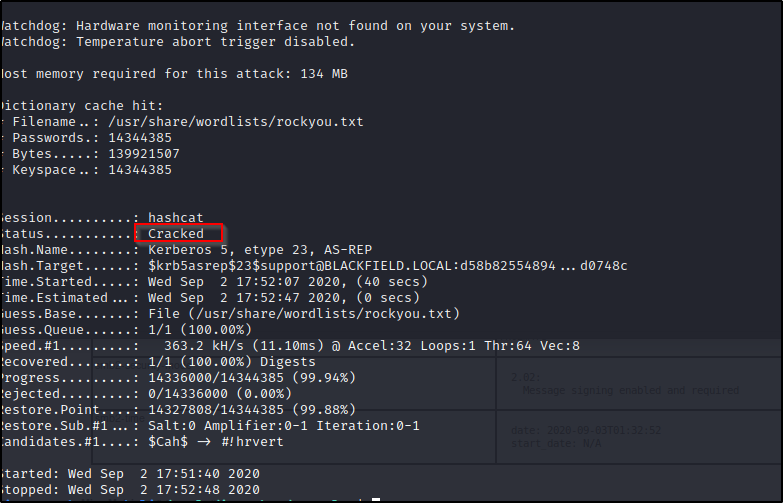Click the Keyspace value 14344385
This screenshot has width=783, height=503.
click(140, 170)
